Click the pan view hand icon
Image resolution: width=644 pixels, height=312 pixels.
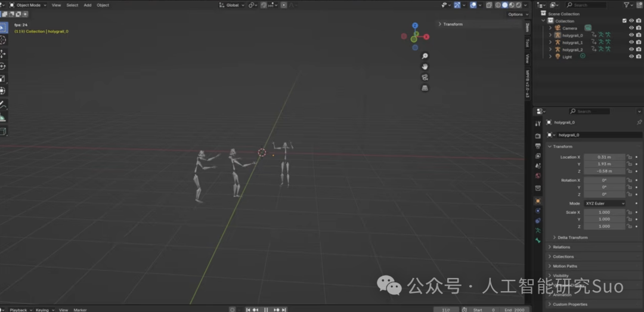point(425,67)
